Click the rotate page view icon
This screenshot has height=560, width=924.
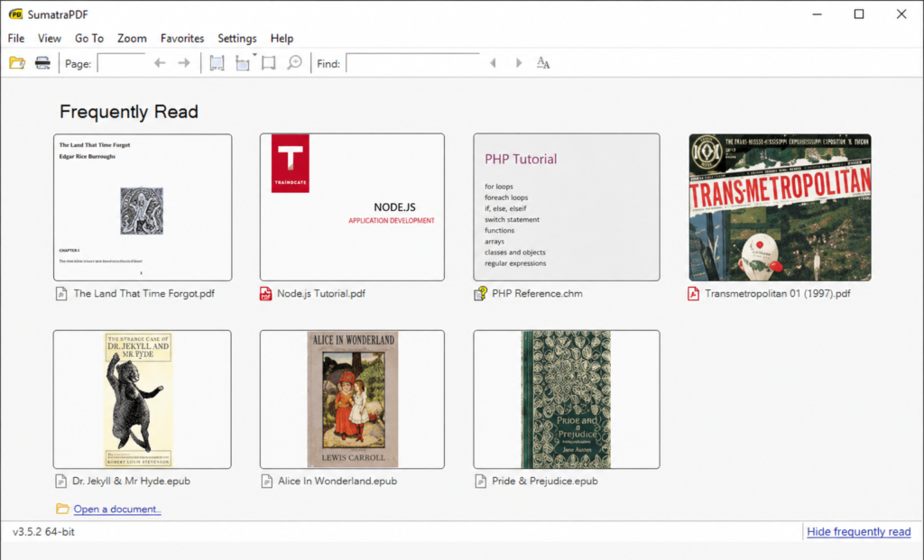pyautogui.click(x=269, y=63)
